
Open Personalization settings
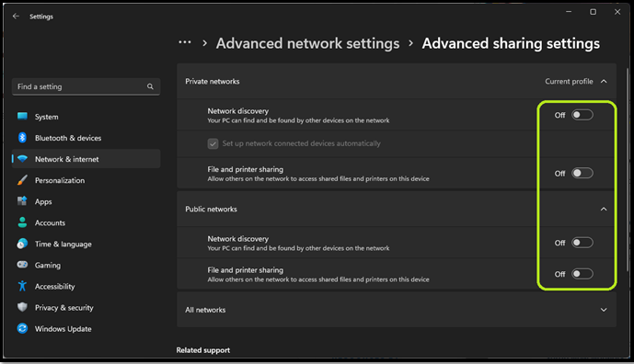coord(86,180)
